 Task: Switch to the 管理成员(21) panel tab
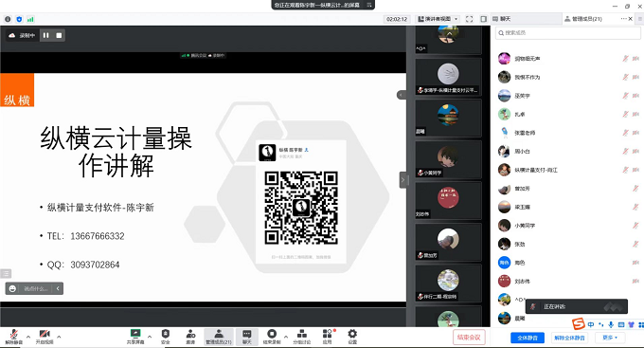click(583, 19)
